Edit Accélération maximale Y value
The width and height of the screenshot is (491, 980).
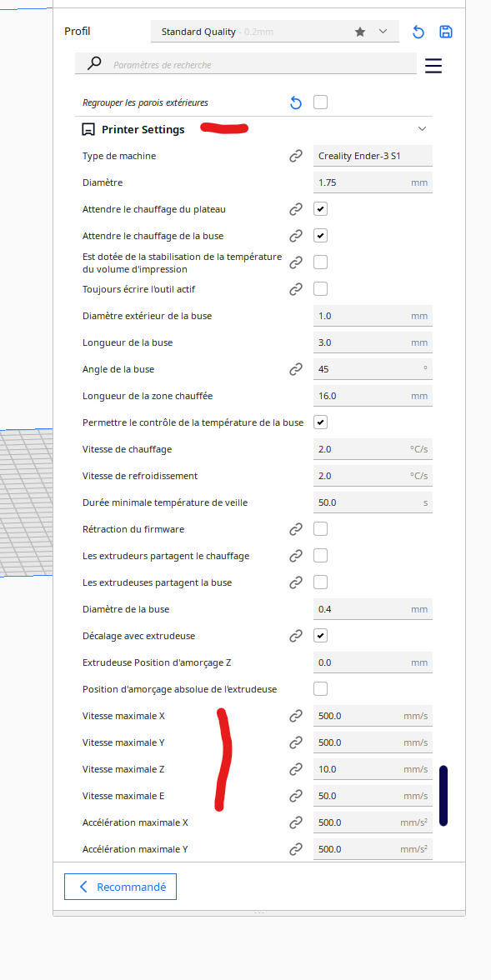coord(373,848)
